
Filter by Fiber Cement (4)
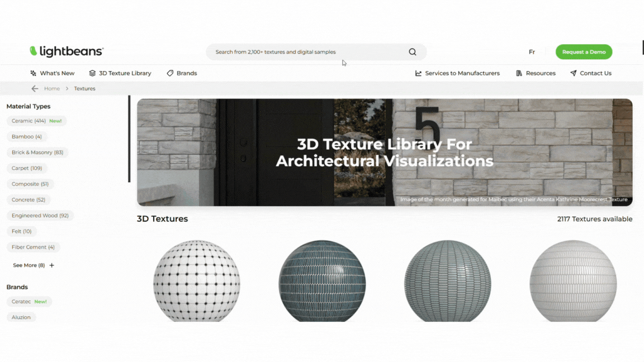(33, 247)
